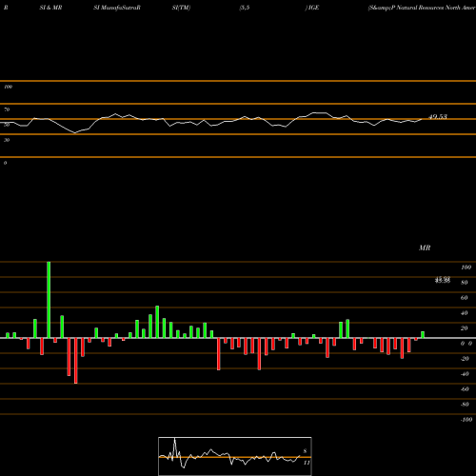Screen dimensions: 476x476
Task: Click the 30 level label on RSI axis
Action: click(7, 140)
